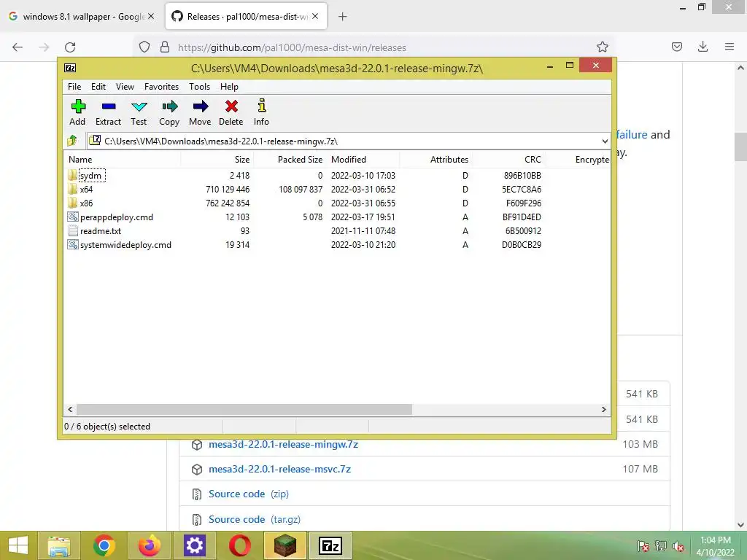Select the Copy toolbar icon
Viewport: 747px width, 560px height.
169,112
